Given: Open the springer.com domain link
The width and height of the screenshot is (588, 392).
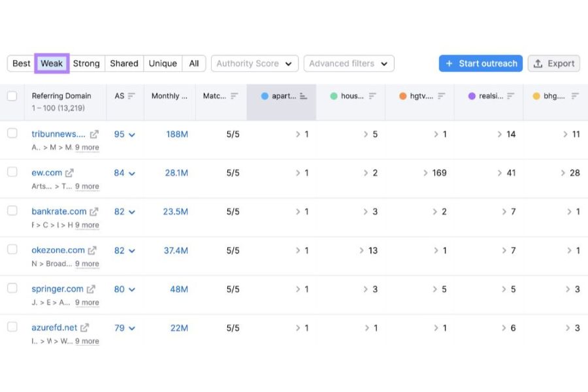Looking at the screenshot, I should pos(57,289).
